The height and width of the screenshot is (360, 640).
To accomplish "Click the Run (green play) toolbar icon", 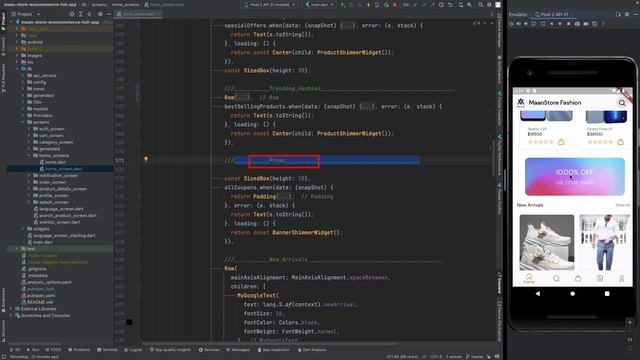I will [x=342, y=4].
